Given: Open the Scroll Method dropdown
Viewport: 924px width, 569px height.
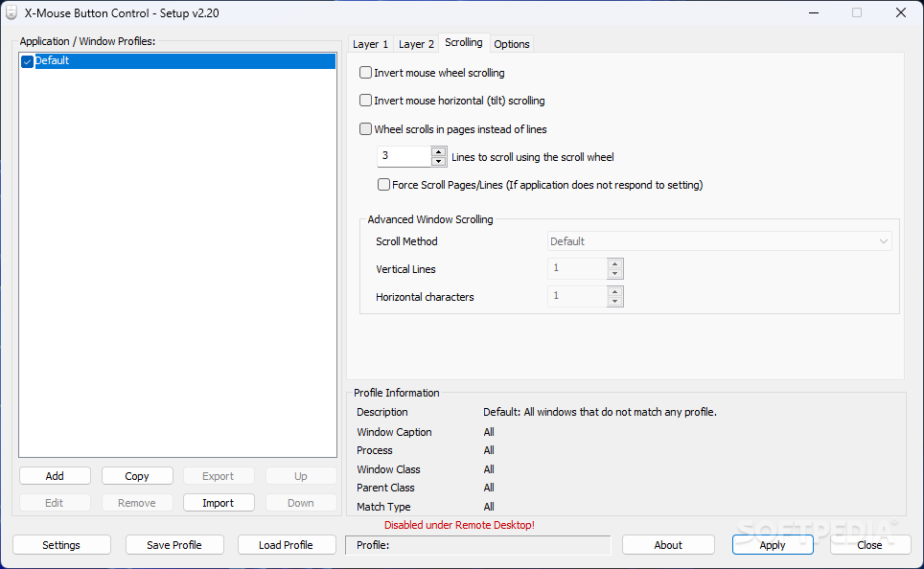Looking at the screenshot, I should point(719,240).
